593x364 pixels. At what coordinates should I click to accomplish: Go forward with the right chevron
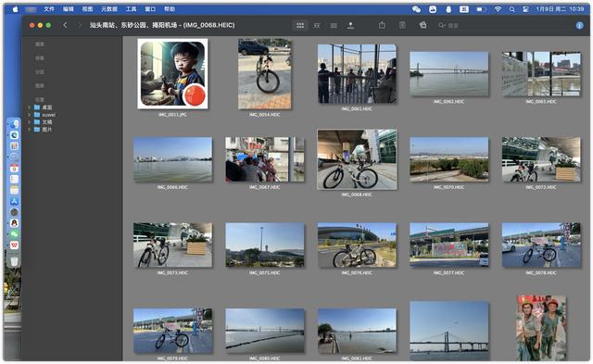pos(80,25)
